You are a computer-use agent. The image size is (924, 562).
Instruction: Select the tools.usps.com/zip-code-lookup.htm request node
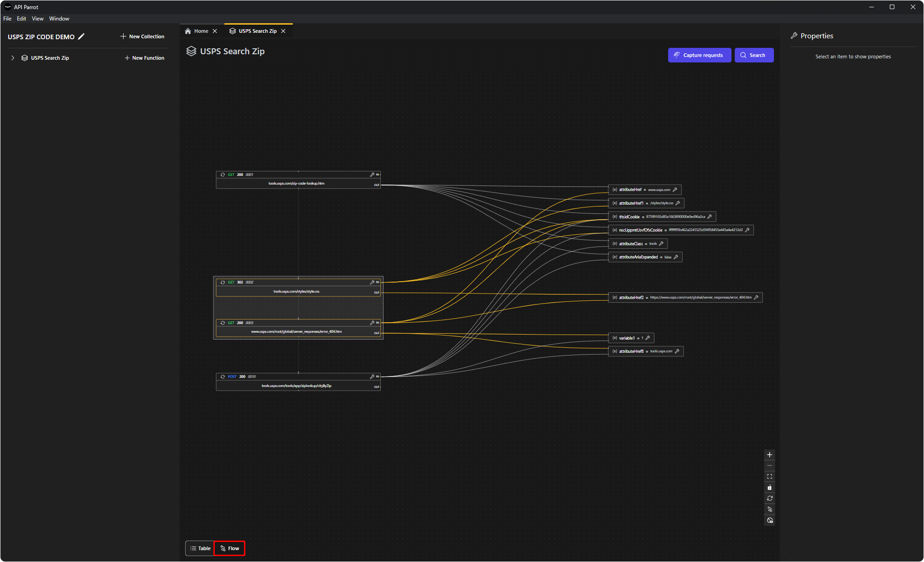click(298, 180)
